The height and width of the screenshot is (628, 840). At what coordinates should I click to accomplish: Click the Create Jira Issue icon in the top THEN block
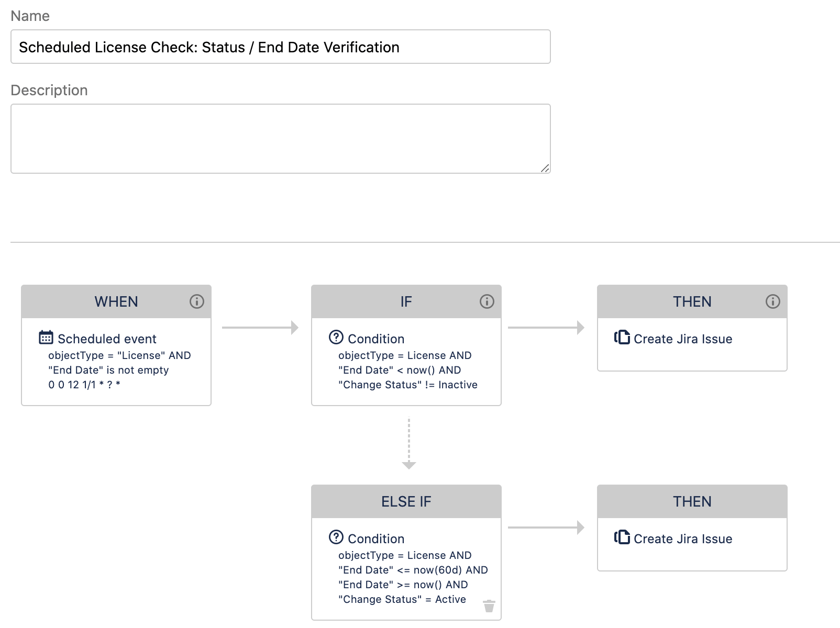pos(621,338)
